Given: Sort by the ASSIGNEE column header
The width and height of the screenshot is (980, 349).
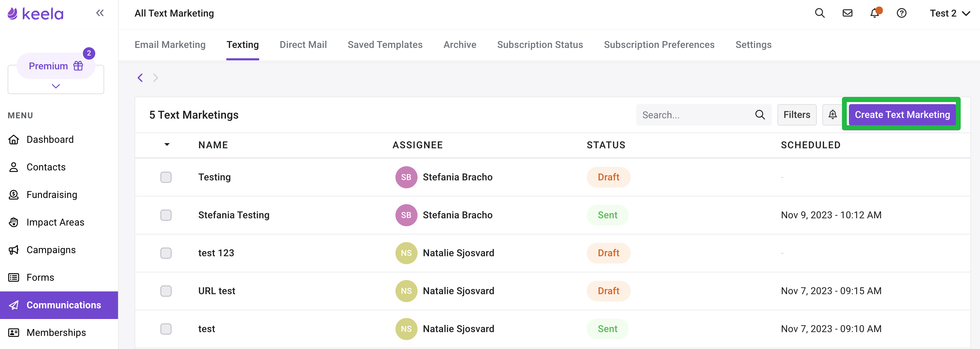Looking at the screenshot, I should click(x=417, y=145).
